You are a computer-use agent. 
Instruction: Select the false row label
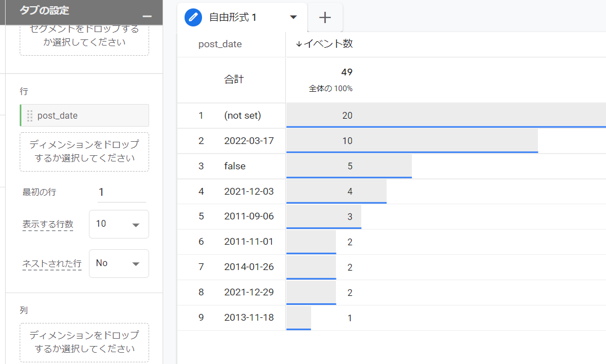coord(235,166)
